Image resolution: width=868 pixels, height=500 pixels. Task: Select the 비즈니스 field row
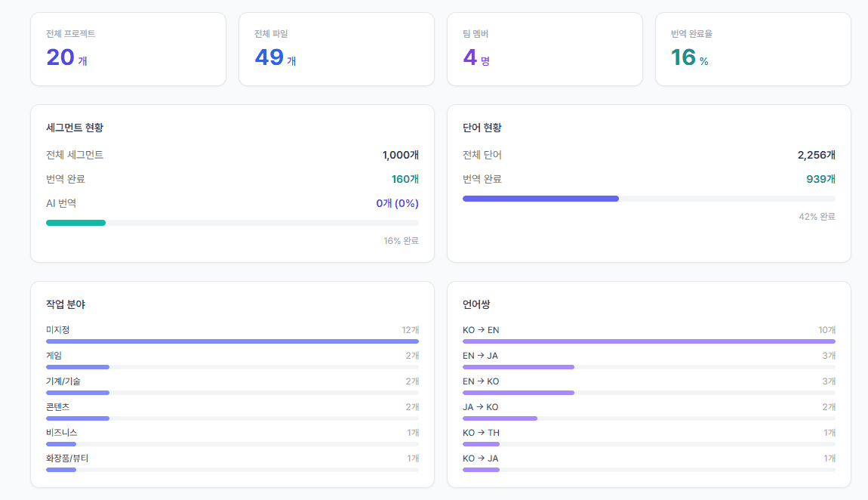pyautogui.click(x=232, y=437)
